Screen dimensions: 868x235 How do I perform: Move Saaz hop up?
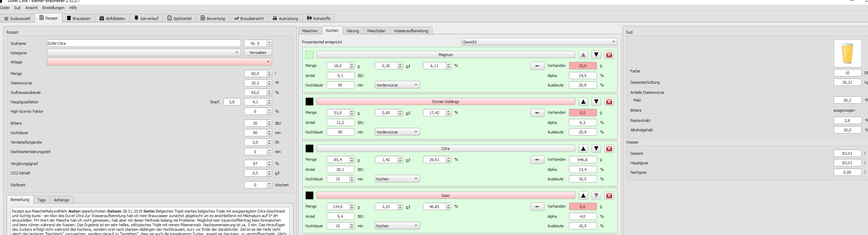point(583,195)
